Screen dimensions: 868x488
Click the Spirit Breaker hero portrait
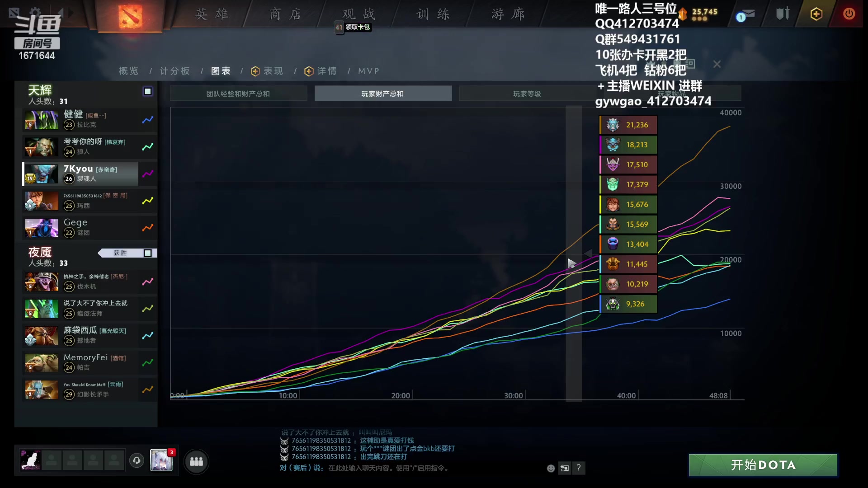42,174
